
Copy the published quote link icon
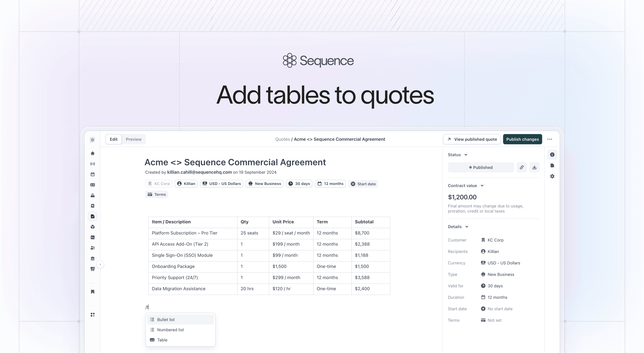pos(522,167)
